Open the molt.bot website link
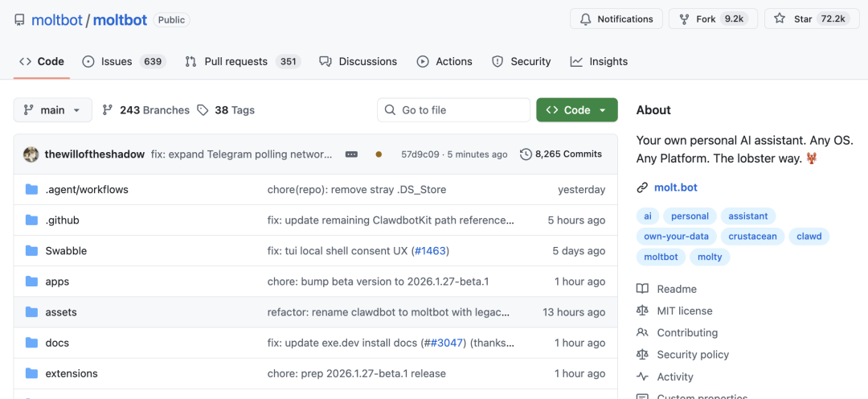Image resolution: width=868 pixels, height=399 pixels. (675, 187)
